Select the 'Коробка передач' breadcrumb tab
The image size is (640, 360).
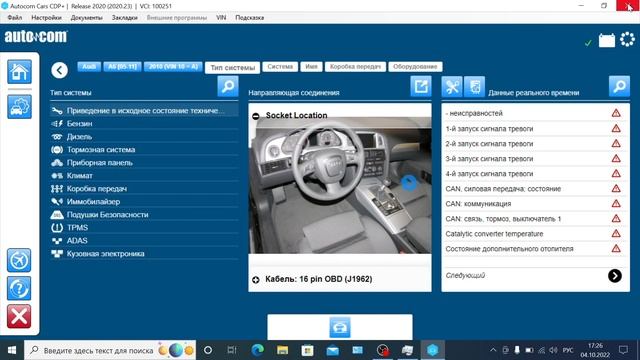tap(355, 67)
